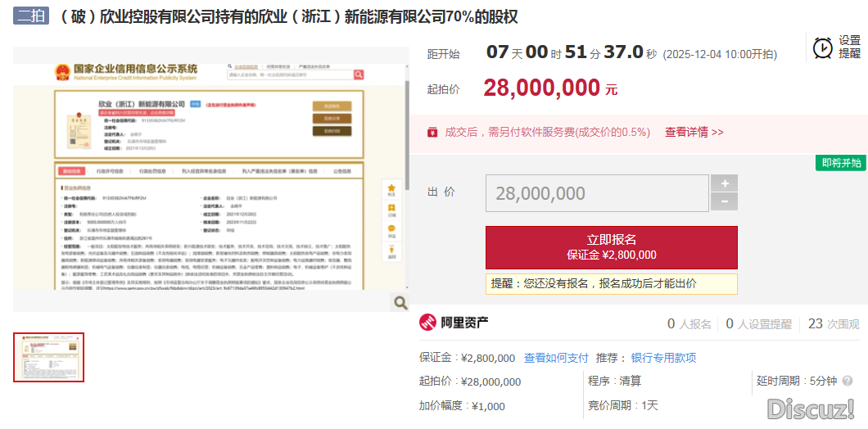This screenshot has height=429, width=868.
Task: Open the 银行专用款项 link
Action: click(663, 358)
